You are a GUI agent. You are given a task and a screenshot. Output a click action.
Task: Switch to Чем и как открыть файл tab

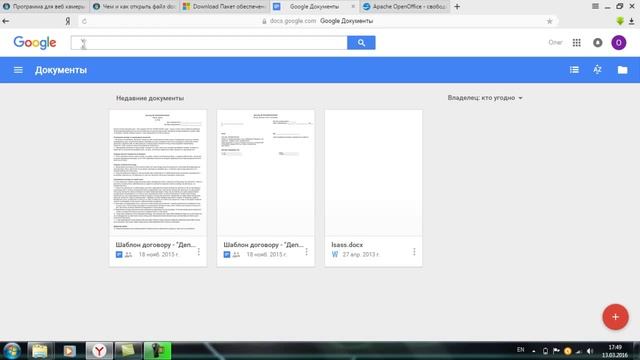pyautogui.click(x=134, y=7)
